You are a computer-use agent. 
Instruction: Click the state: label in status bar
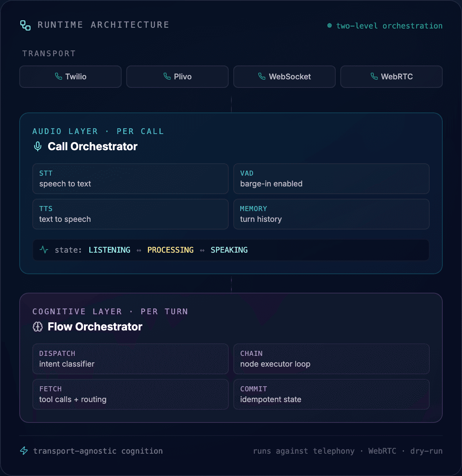click(x=68, y=250)
